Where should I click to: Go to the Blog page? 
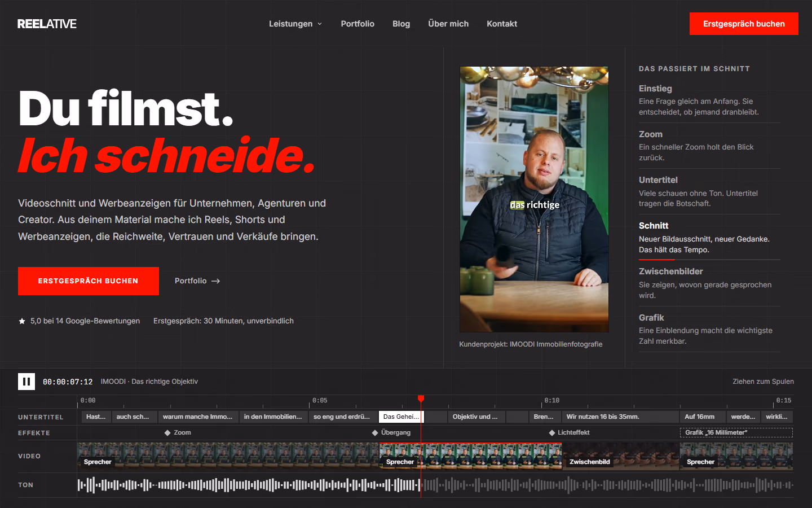tap(401, 24)
